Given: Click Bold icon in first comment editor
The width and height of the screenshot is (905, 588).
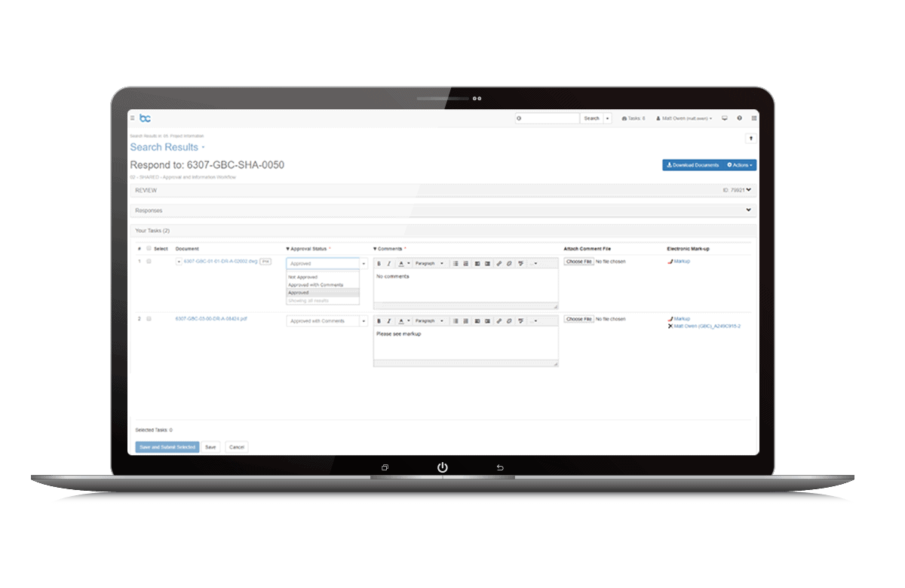Looking at the screenshot, I should click(379, 264).
